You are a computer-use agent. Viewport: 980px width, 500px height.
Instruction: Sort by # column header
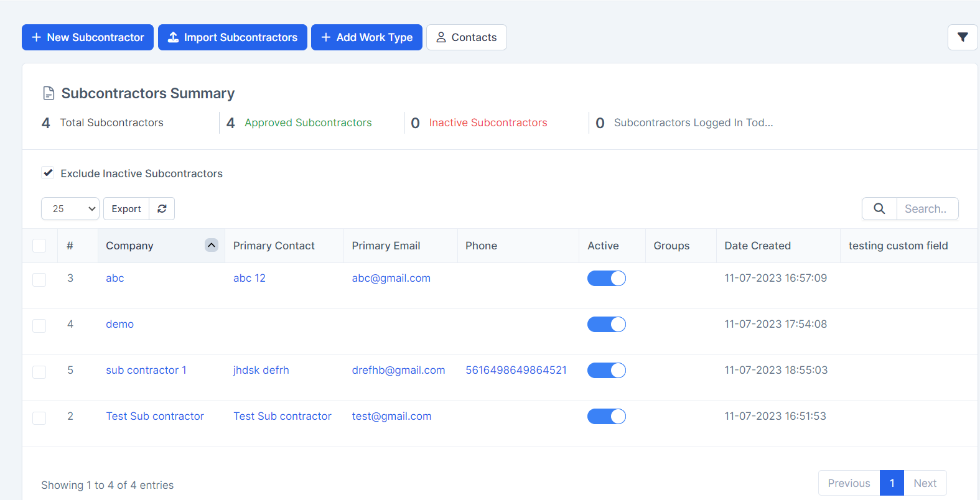pos(77,246)
